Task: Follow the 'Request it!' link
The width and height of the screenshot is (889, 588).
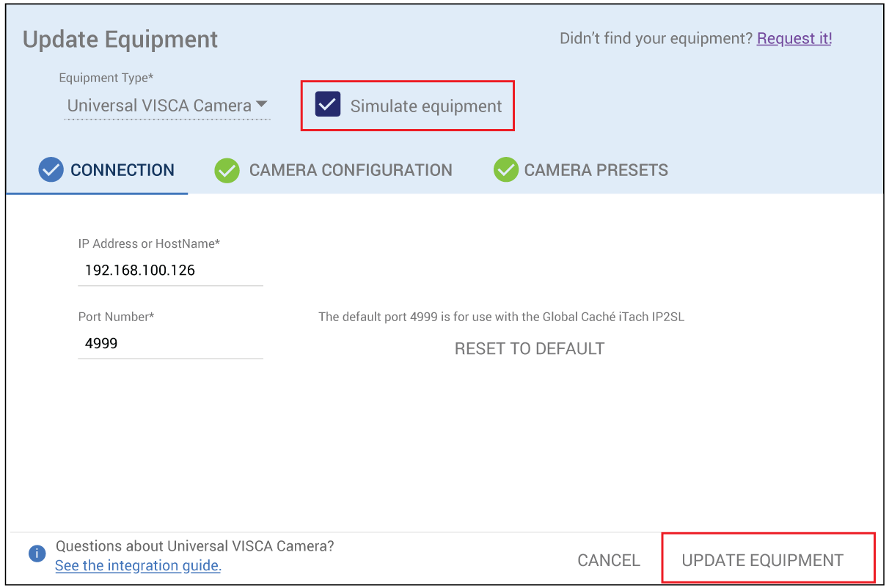Action: pyautogui.click(x=794, y=38)
